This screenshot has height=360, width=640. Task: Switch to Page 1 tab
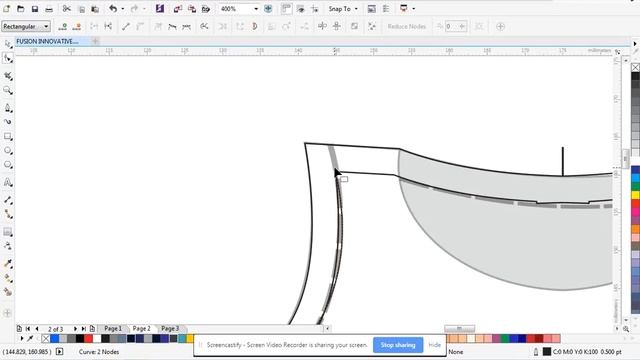click(x=113, y=329)
